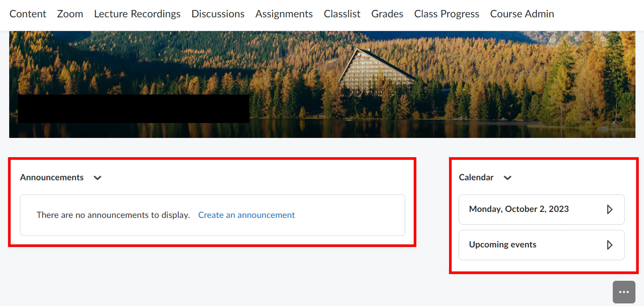Expand the Upcoming events triangle arrow
644x306 pixels.
[609, 245]
